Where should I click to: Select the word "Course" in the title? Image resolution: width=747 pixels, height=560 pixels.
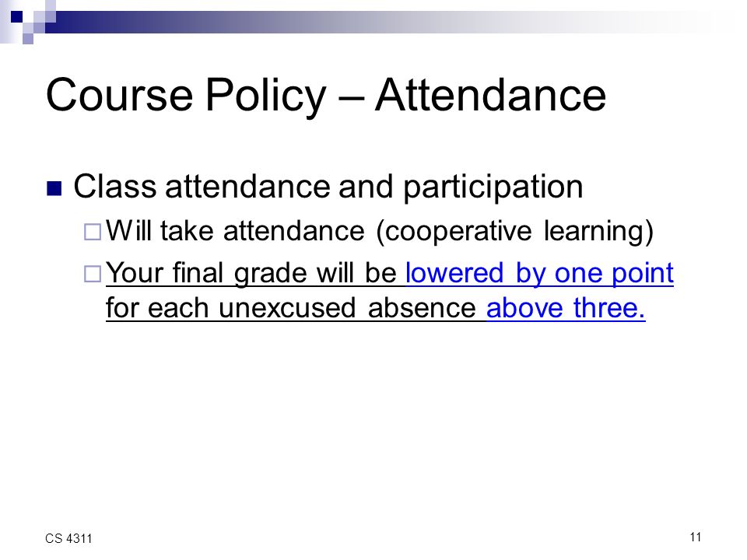120,95
